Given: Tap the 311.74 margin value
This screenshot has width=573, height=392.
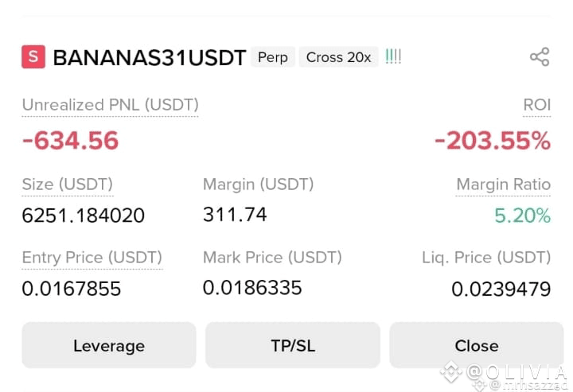Looking at the screenshot, I should (x=235, y=215).
